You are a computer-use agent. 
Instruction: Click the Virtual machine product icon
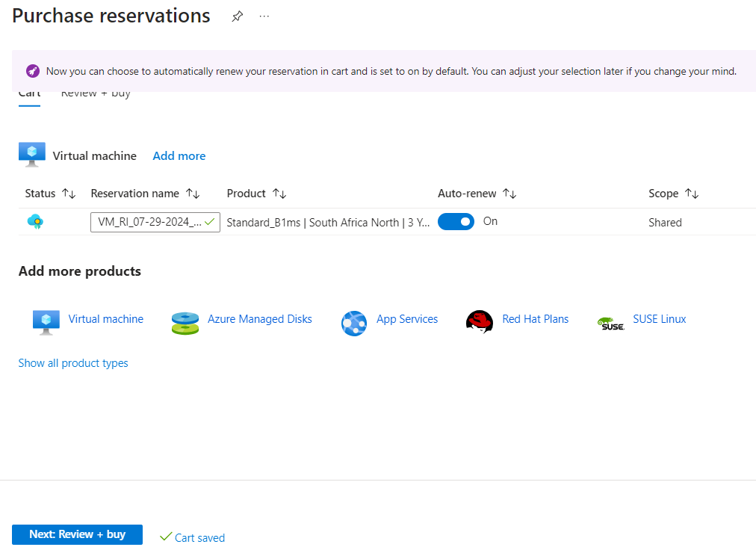45,319
